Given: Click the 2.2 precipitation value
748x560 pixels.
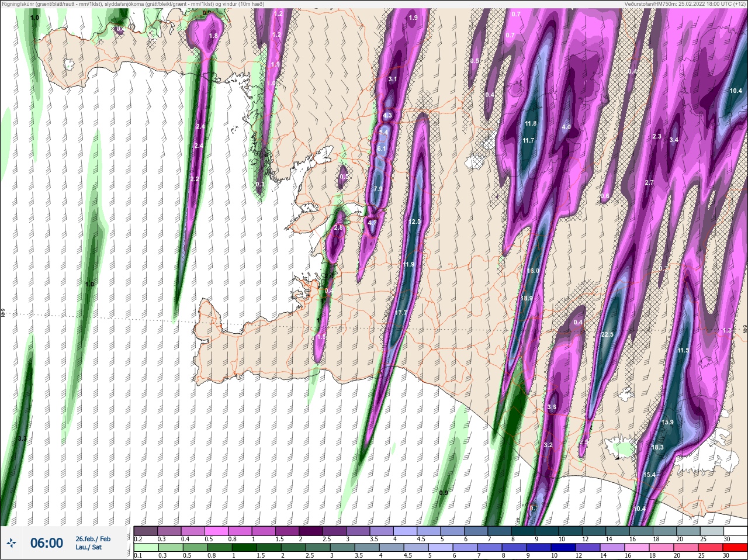Looking at the screenshot, I should coord(195,178).
